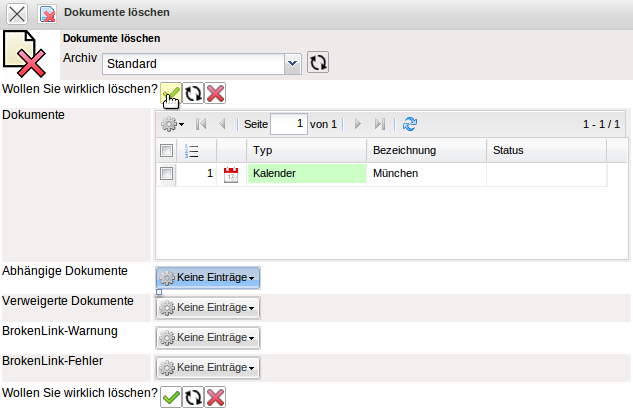Click the 1 - 1 / 1 record counter

(601, 124)
